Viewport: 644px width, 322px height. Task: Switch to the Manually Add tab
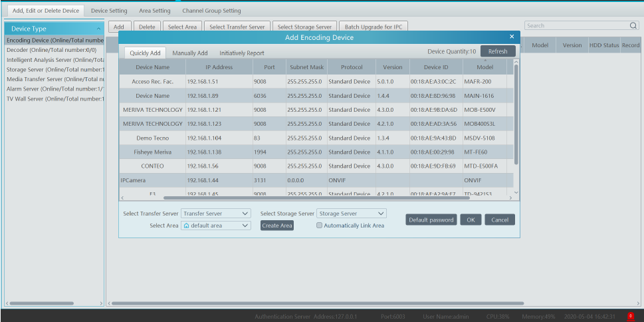(189, 53)
